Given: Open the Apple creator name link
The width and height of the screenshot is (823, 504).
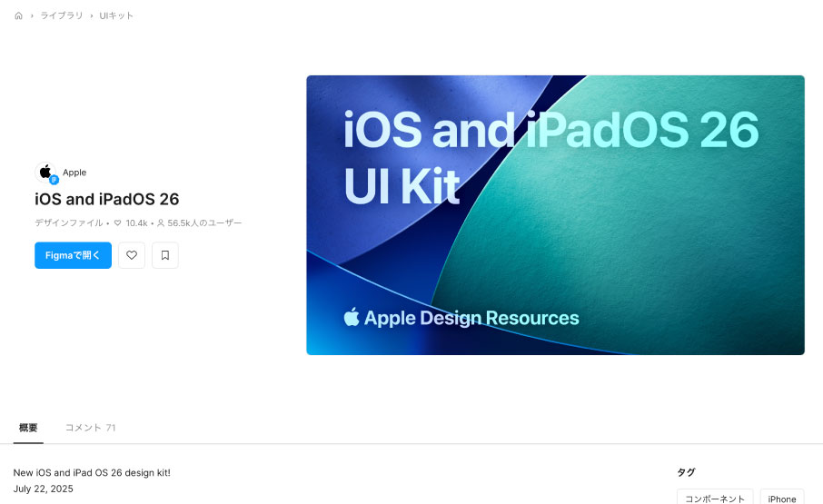Looking at the screenshot, I should coord(74,172).
